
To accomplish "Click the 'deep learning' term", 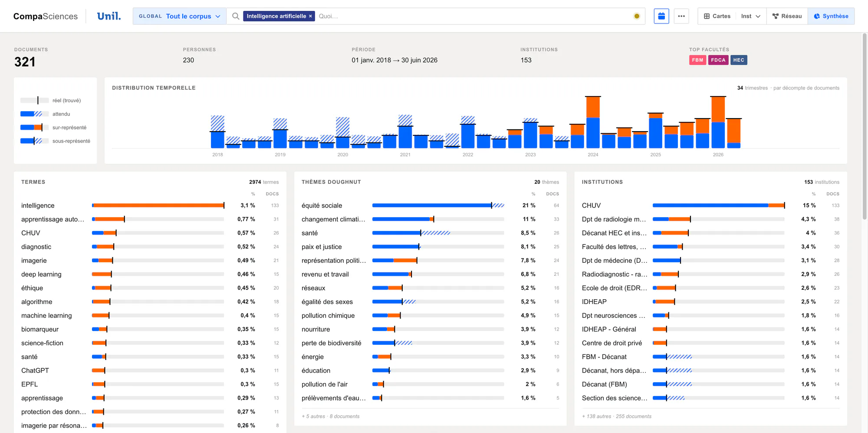I will 41,274.
